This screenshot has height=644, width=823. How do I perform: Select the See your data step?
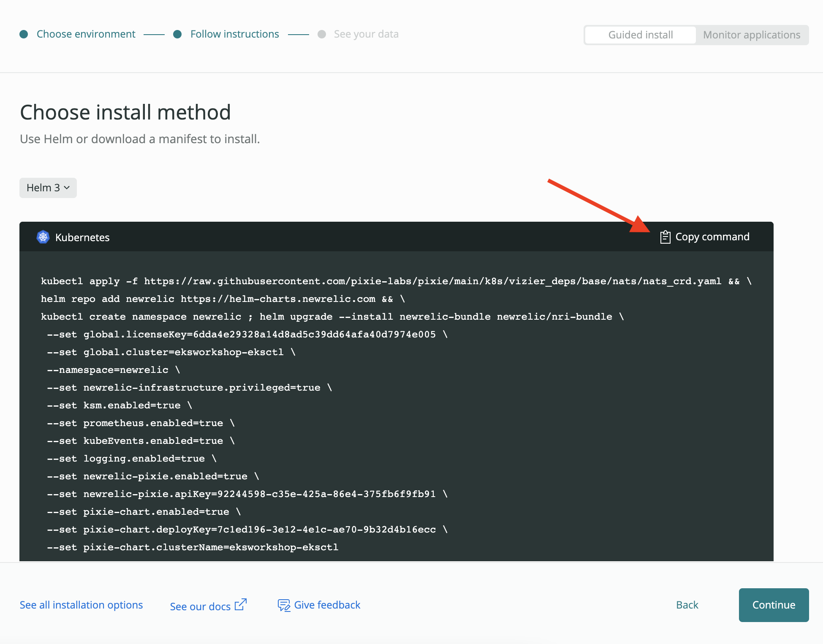pyautogui.click(x=366, y=34)
